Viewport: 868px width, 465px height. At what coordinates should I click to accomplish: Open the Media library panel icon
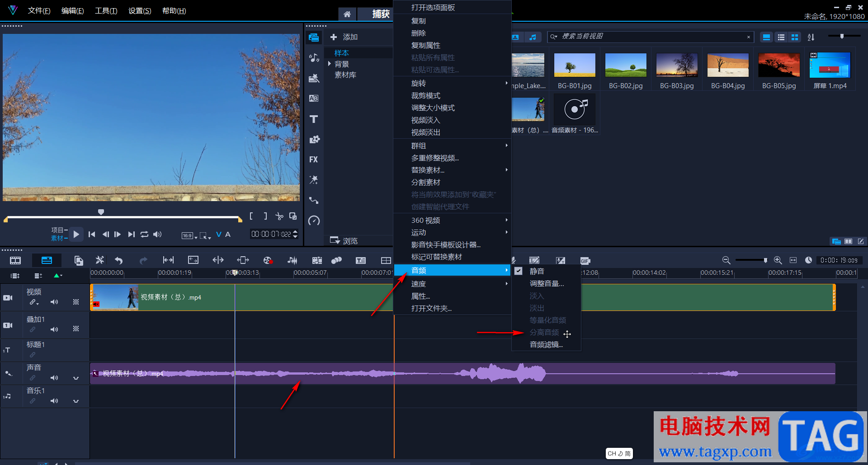coord(314,38)
